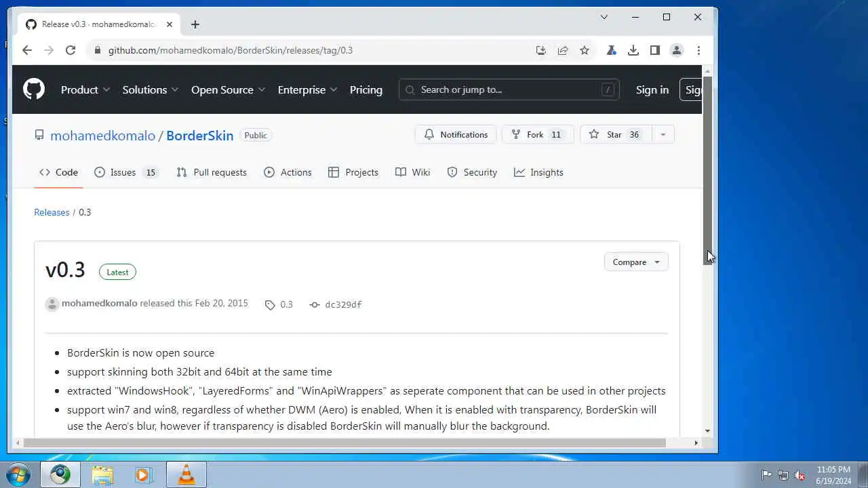This screenshot has height=488, width=868.
Task: Click the forward navigation arrow
Action: click(x=49, y=50)
